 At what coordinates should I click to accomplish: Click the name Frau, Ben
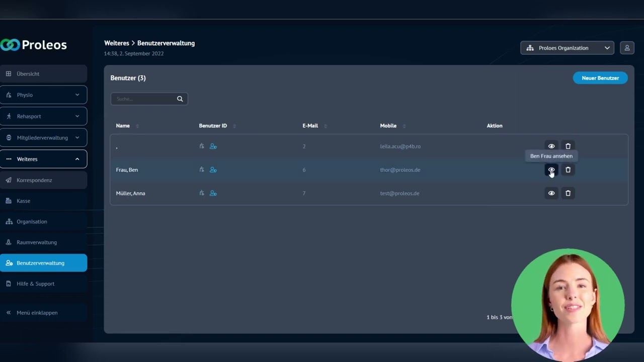click(x=127, y=170)
